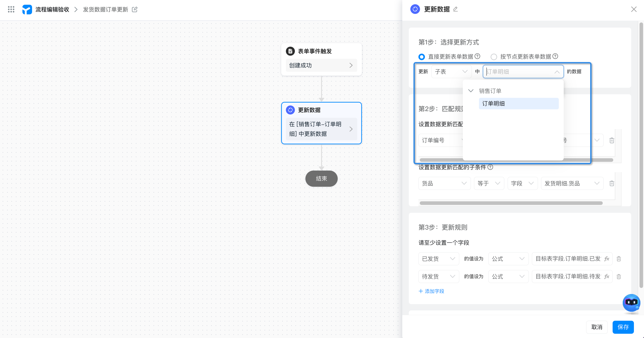Select 按节点更新表单数据 radio option

pyautogui.click(x=494, y=57)
